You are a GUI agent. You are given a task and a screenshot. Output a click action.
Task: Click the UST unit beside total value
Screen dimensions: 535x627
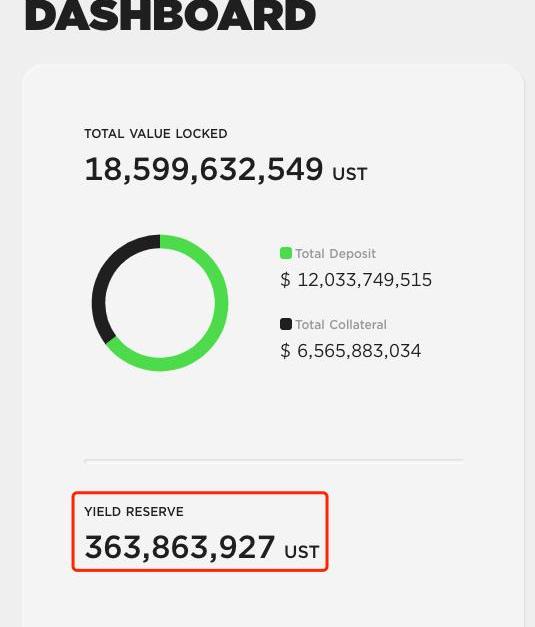coord(349,174)
